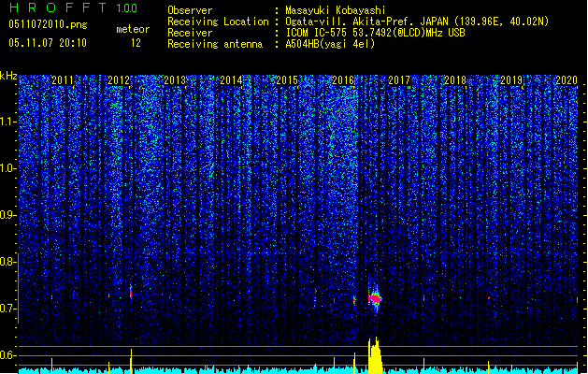Click the 2015 time marker

coord(287,80)
